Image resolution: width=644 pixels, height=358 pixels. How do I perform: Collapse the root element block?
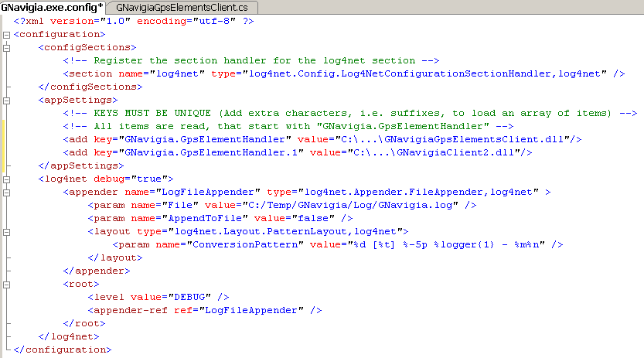point(6,285)
